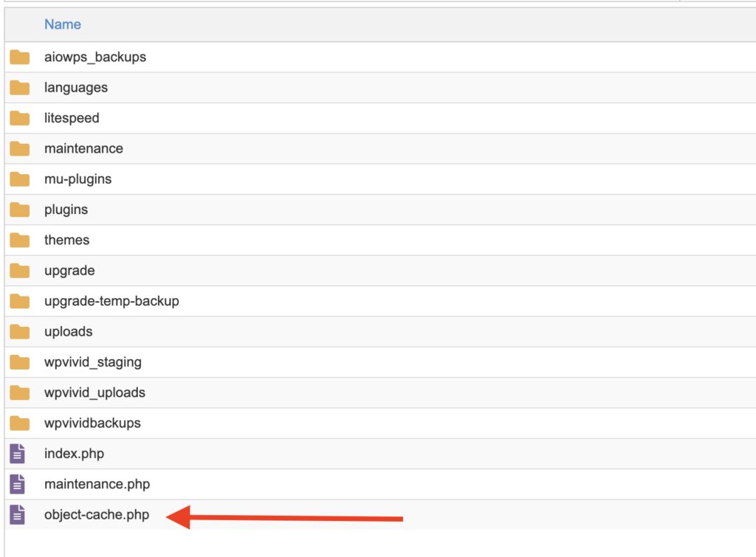Click the maintenance.php file icon
Screen dimensions: 756x557
click(x=17, y=484)
